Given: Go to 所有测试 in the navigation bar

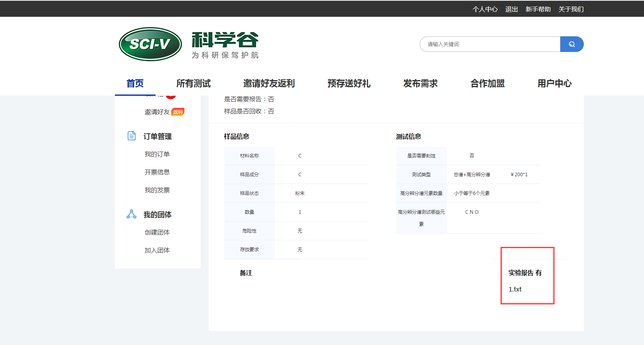Looking at the screenshot, I should [193, 83].
